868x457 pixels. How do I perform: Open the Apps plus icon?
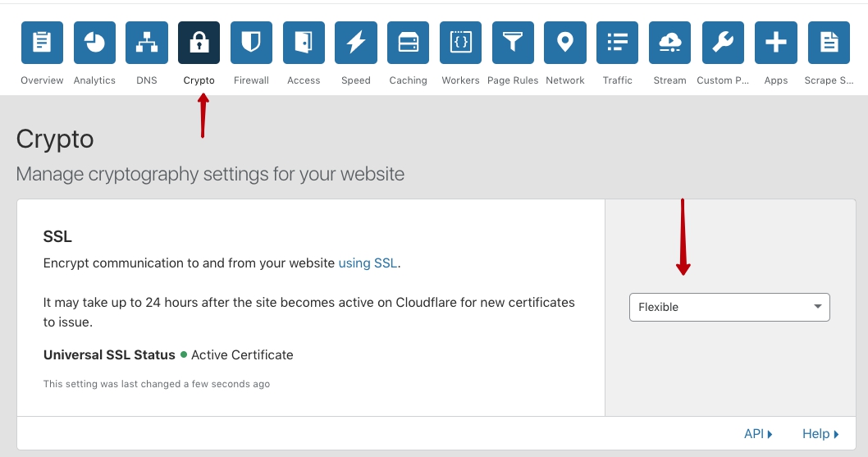(x=776, y=43)
